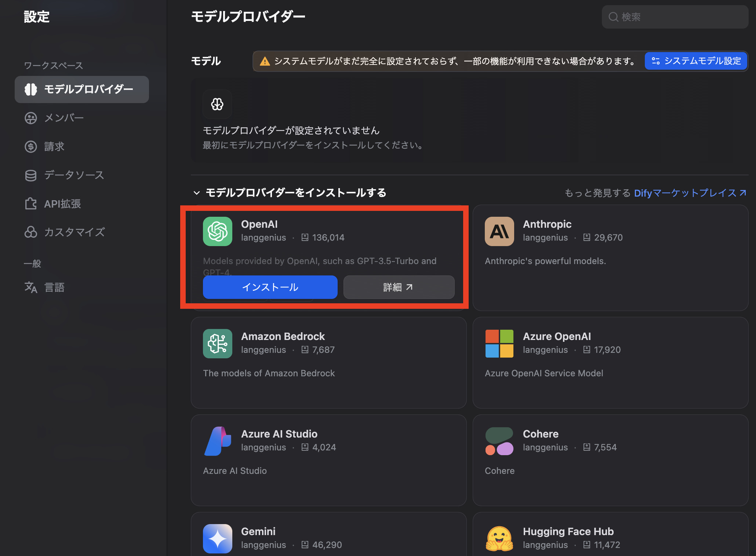This screenshot has width=756, height=556.
Task: Click the sliders icon in システムモデル設定 button
Action: [656, 61]
